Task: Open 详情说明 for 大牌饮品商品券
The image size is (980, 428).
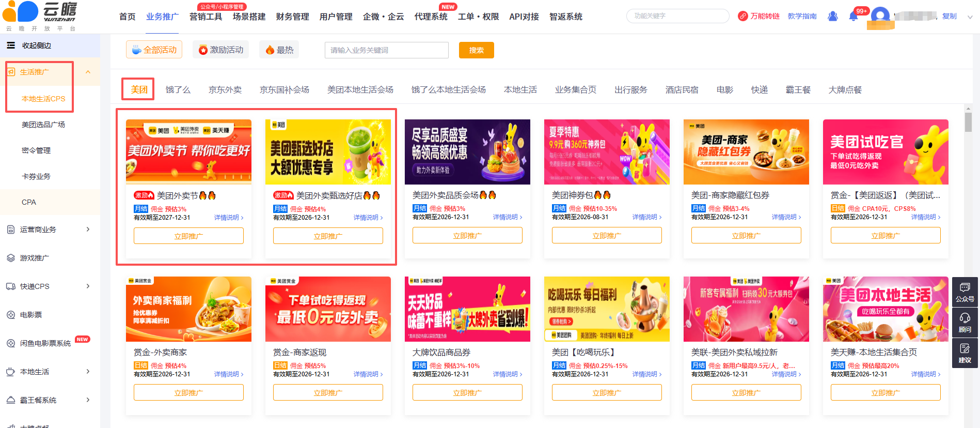Action: (508, 374)
